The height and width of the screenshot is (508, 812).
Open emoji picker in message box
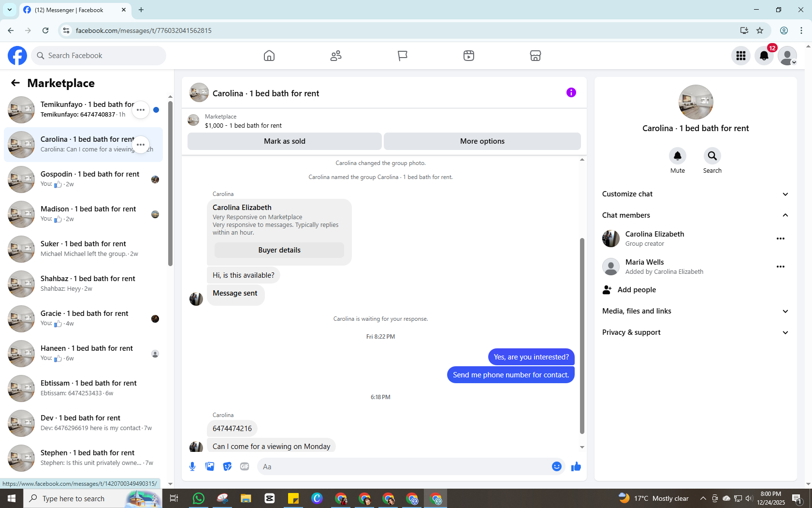tap(557, 466)
